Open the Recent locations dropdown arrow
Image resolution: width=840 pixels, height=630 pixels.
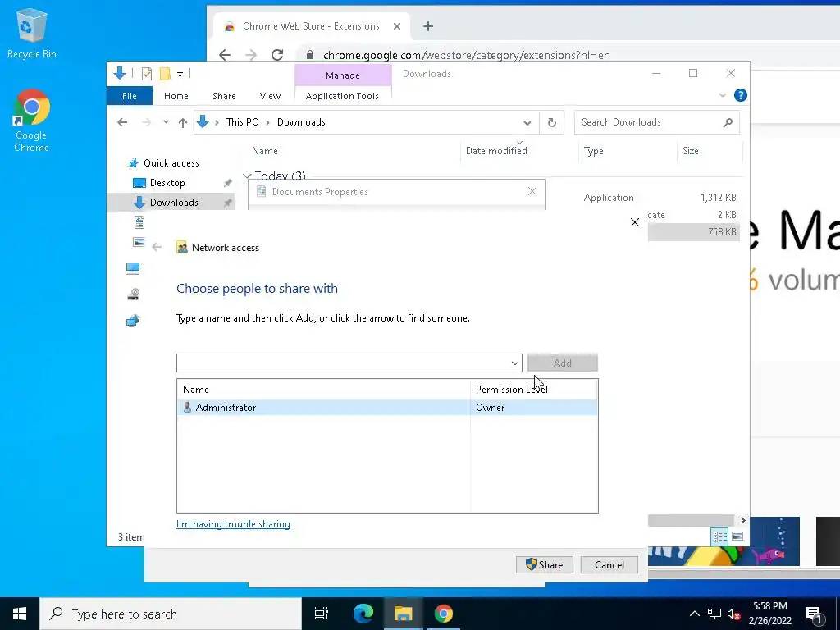coord(166,122)
